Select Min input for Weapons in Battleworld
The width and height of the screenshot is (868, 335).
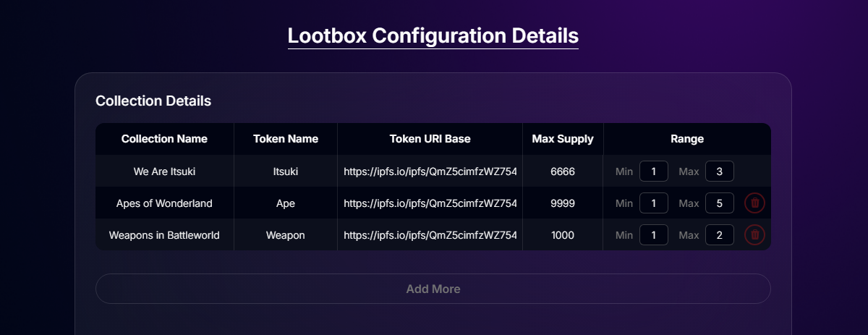point(654,235)
